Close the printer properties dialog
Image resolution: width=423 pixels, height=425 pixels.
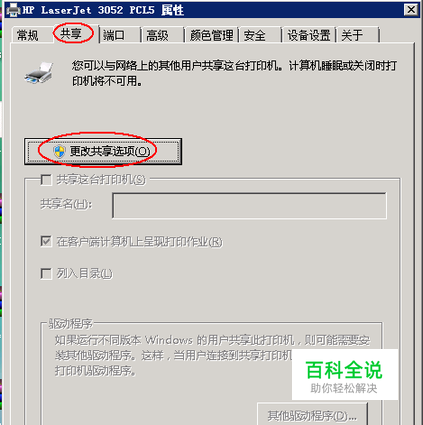click(411, 10)
